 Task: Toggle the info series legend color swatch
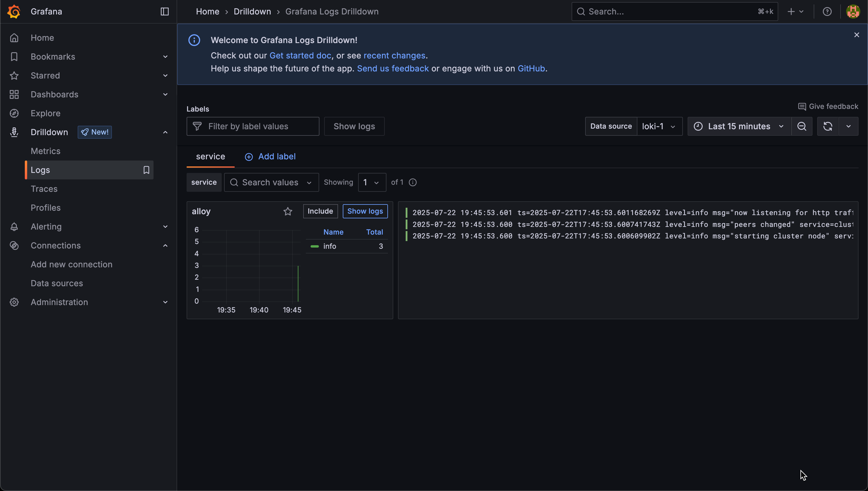[315, 246]
